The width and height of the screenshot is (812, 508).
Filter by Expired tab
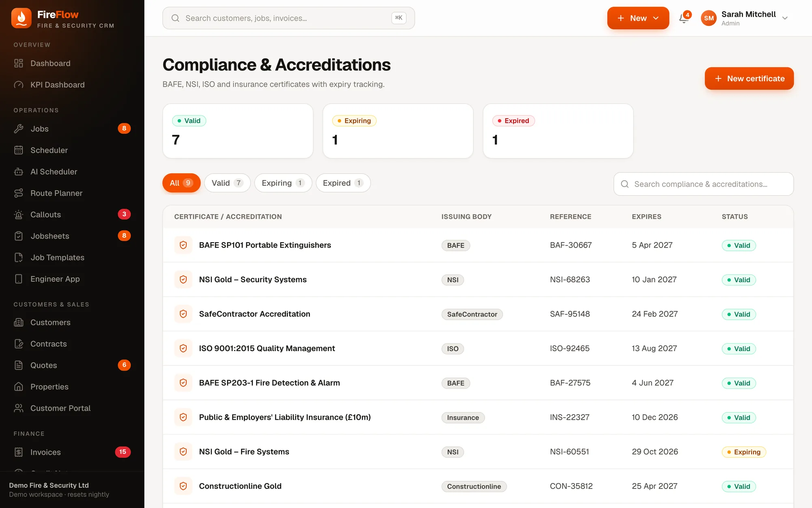(343, 183)
